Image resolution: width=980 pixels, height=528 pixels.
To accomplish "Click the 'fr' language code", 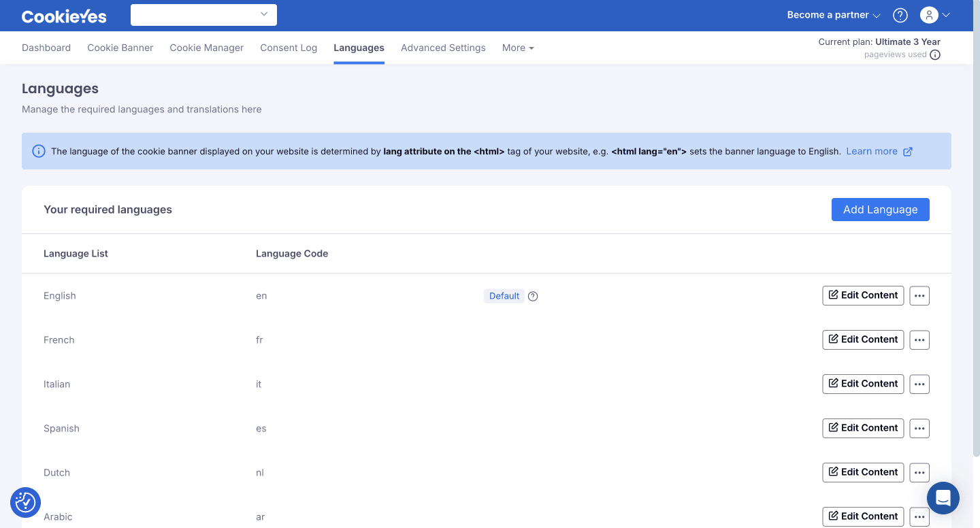I will pos(259,340).
